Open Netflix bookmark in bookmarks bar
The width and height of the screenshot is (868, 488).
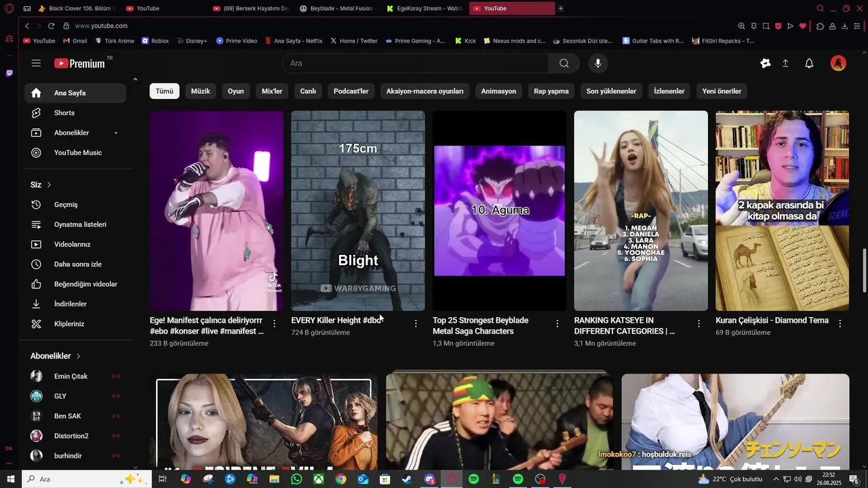point(294,41)
